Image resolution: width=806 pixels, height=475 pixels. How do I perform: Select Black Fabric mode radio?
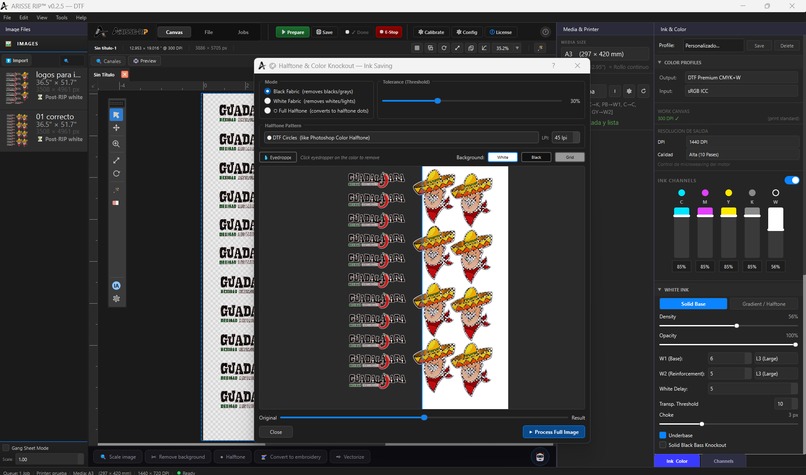tap(267, 92)
